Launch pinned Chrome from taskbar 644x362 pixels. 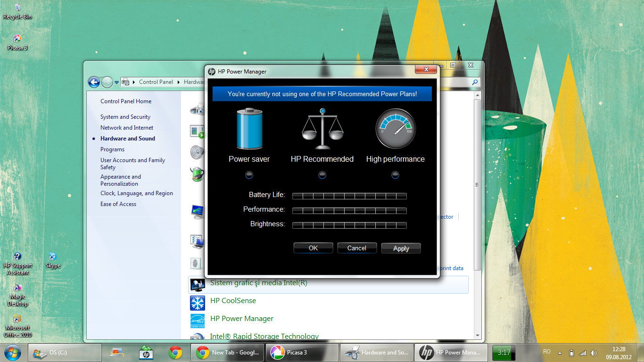pyautogui.click(x=175, y=353)
